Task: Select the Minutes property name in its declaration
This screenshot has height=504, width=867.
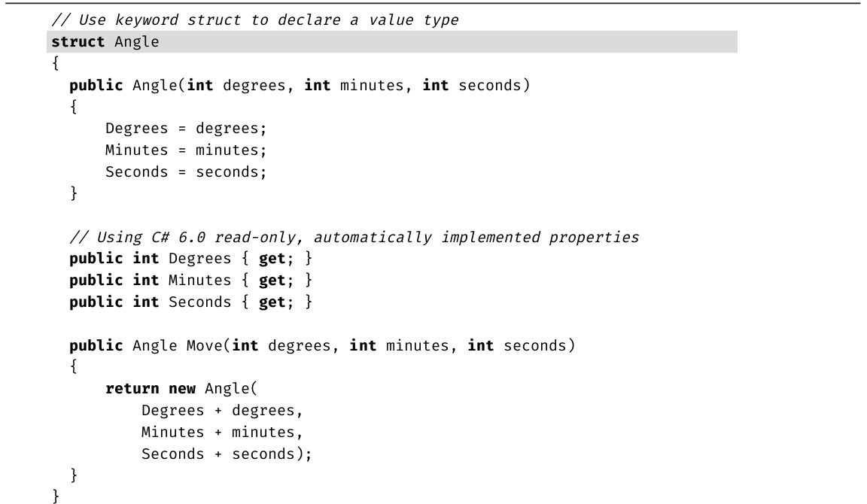Action: [199, 281]
